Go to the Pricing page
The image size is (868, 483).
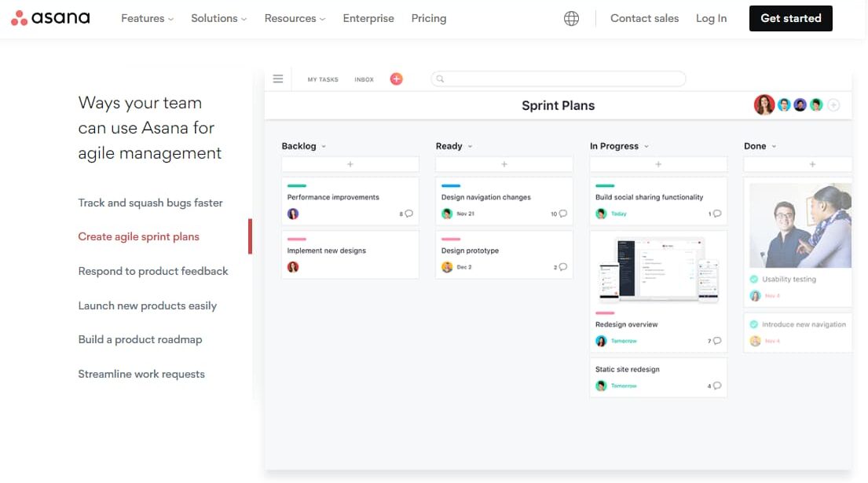(x=428, y=18)
